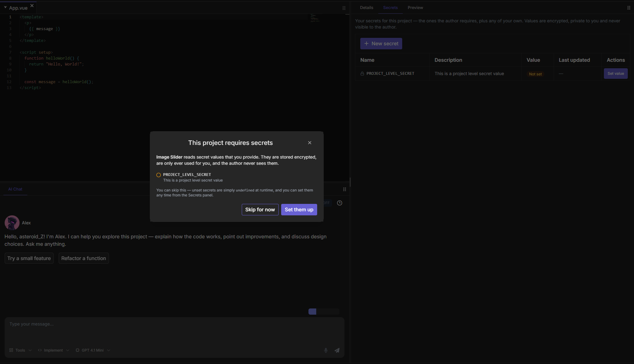The width and height of the screenshot is (634, 364).
Task: Switch to the Preview tab
Action: (415, 7)
